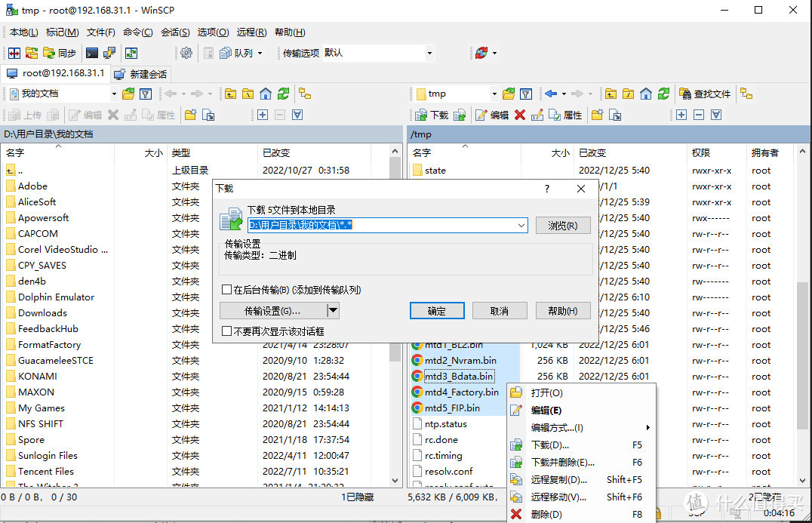Screen dimensions: 812x523
Task: Click open directory icon beside 我的文档
Action: pyautogui.click(x=128, y=94)
